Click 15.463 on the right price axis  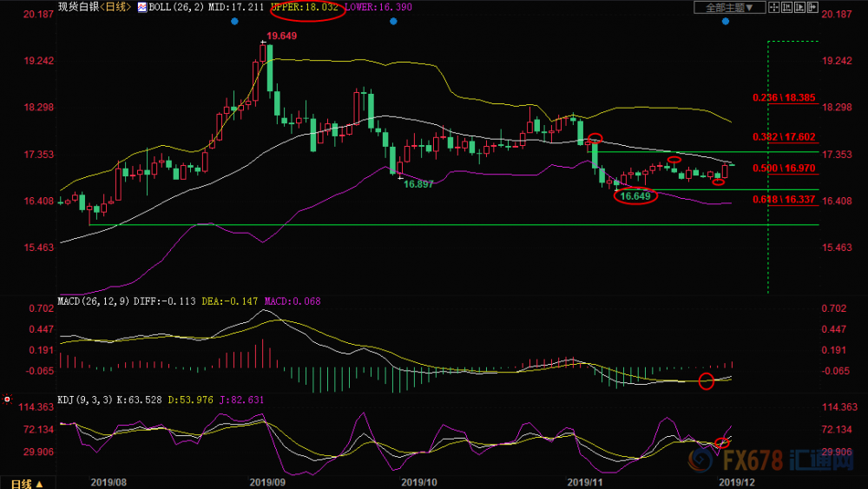point(837,248)
